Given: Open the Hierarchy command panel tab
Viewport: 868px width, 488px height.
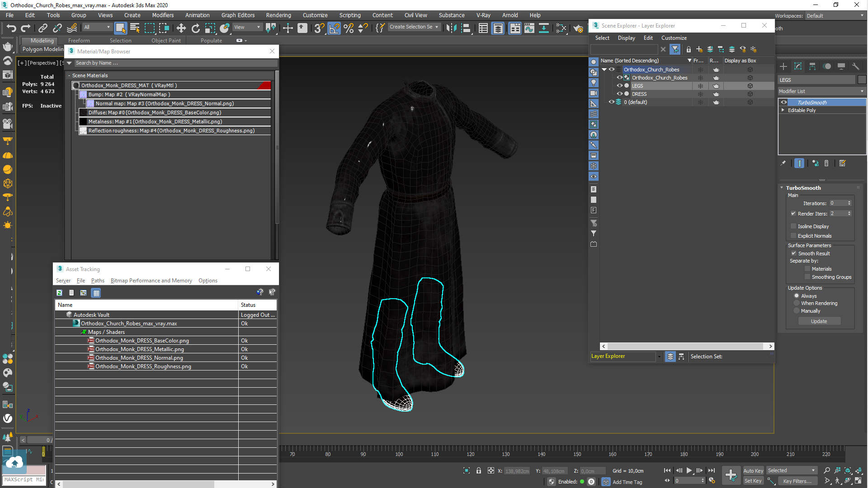Looking at the screenshot, I should tap(812, 66).
